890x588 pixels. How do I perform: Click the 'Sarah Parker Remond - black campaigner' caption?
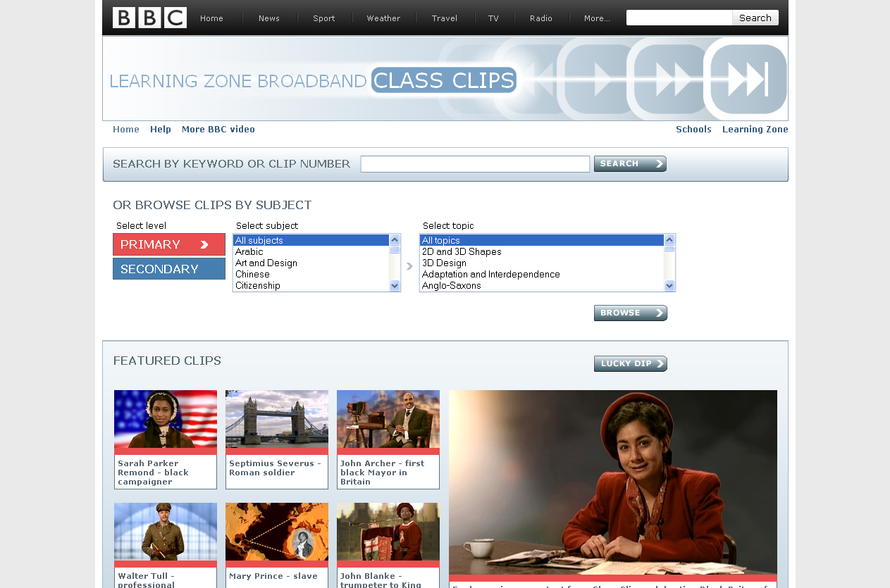154,473
